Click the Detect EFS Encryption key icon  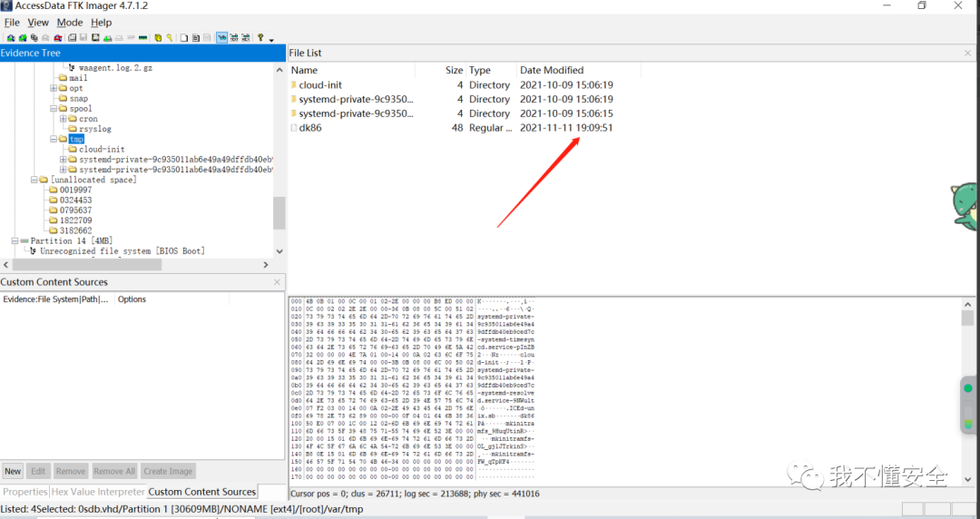[x=170, y=37]
